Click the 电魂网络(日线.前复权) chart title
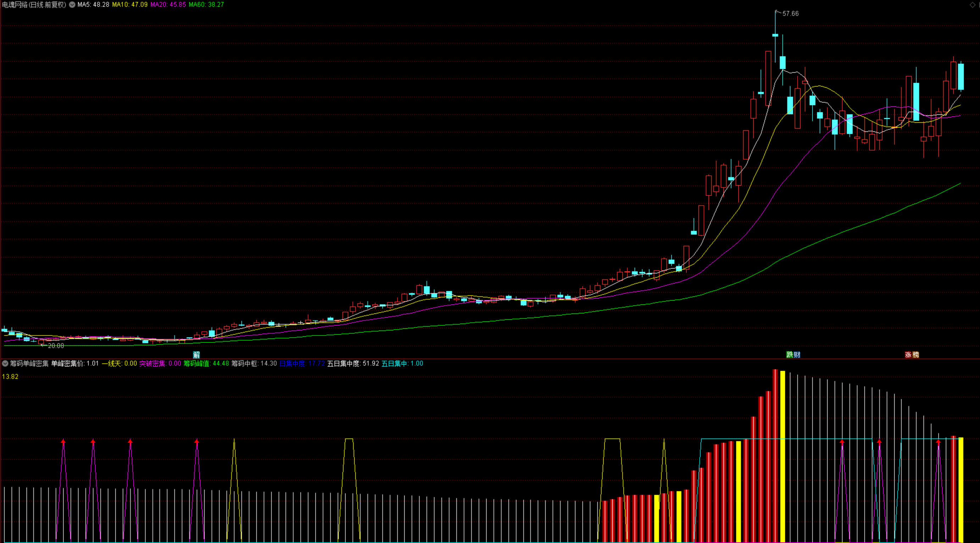 pyautogui.click(x=34, y=5)
